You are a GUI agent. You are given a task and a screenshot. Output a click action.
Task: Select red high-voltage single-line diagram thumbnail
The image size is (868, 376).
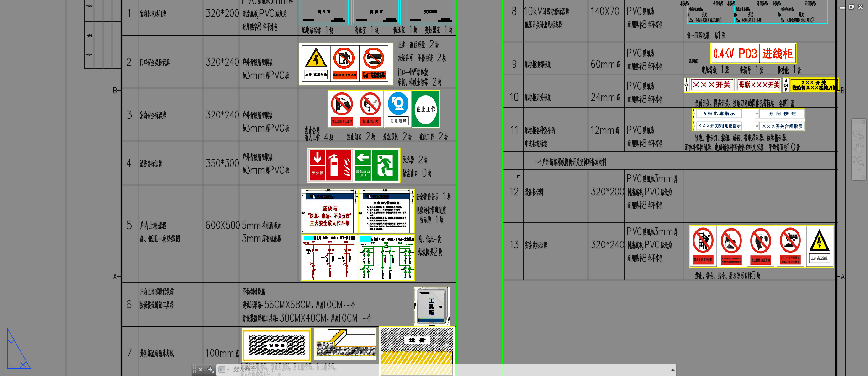coord(329,257)
